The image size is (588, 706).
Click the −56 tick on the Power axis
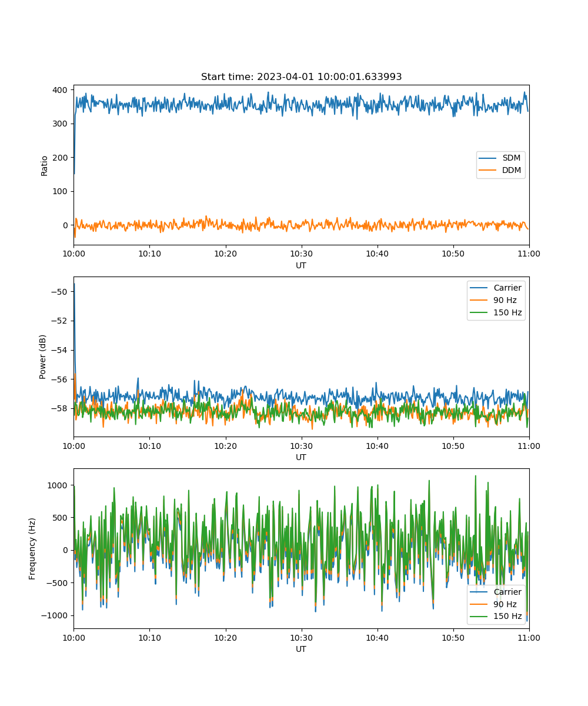coord(61,379)
